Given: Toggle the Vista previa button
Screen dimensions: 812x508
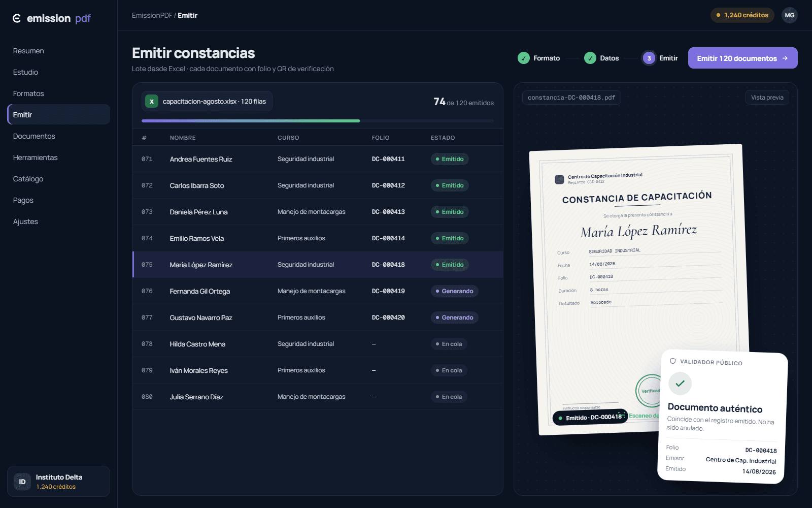Looking at the screenshot, I should 767,98.
